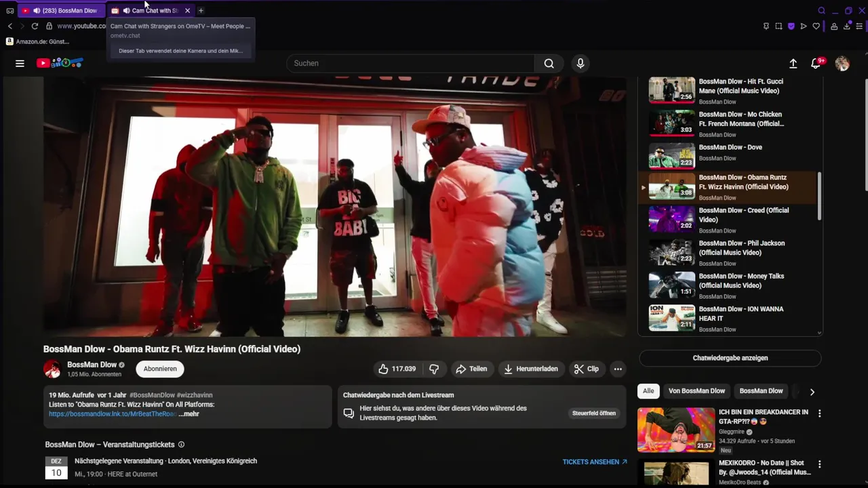This screenshot has width=868, height=488.
Task: Select the BossMan Dlow topic chip
Action: [x=761, y=391]
